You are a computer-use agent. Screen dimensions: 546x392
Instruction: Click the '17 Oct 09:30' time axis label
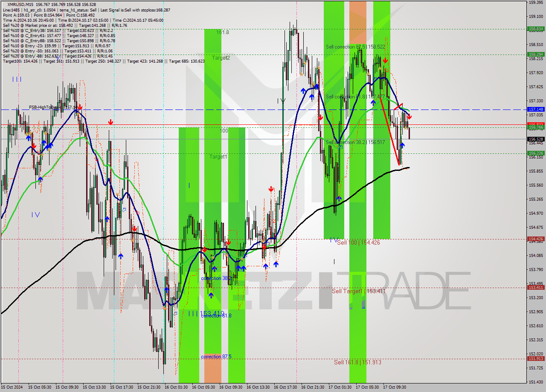(x=395, y=387)
